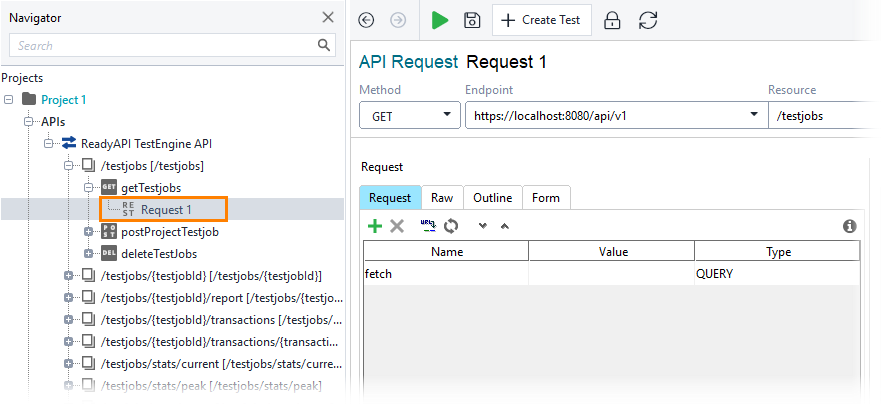Screen dimensions: 882x405
Task: Click the Value cell of fetch row
Action: [611, 274]
